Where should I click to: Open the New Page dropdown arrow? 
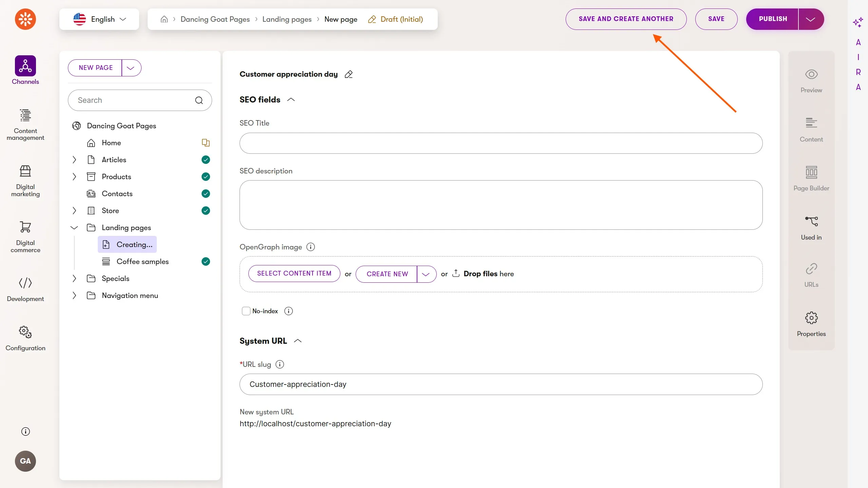pos(131,68)
